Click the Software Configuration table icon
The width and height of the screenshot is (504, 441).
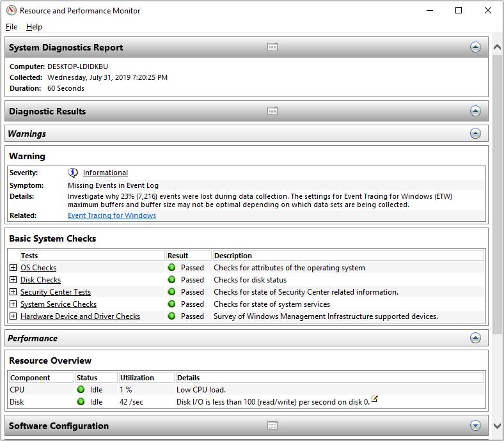click(x=272, y=426)
